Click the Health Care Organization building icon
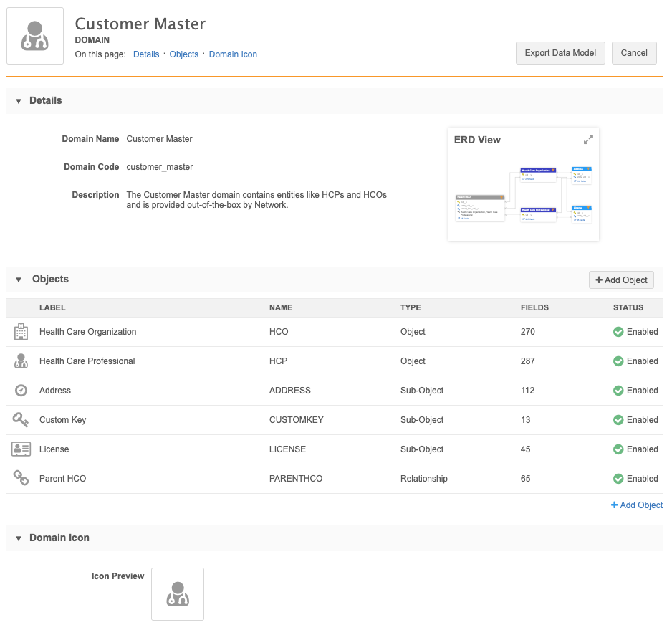The width and height of the screenshot is (672, 630). [21, 332]
